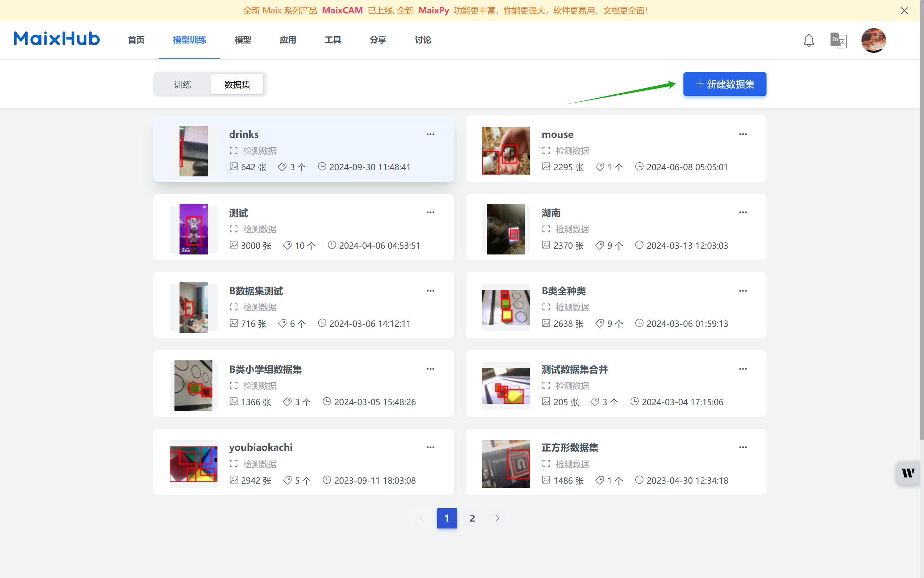
Task: Open the B数据集测试 thumbnail
Action: click(193, 307)
